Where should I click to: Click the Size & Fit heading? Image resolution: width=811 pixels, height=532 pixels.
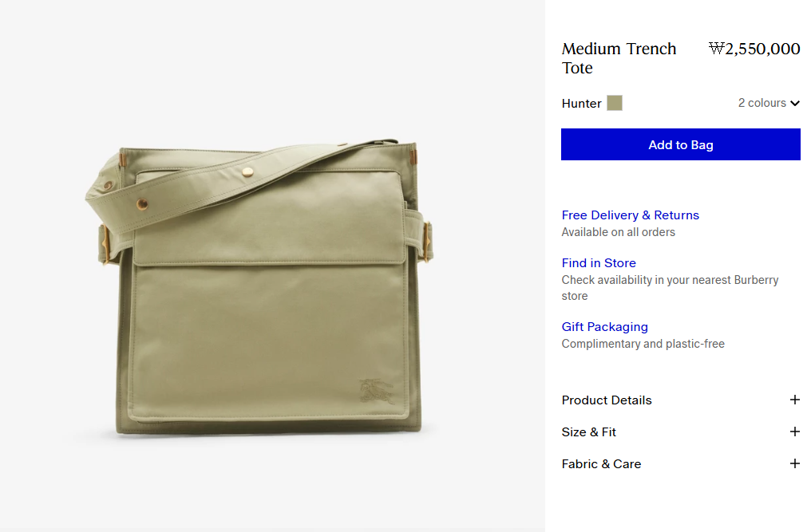pos(588,432)
